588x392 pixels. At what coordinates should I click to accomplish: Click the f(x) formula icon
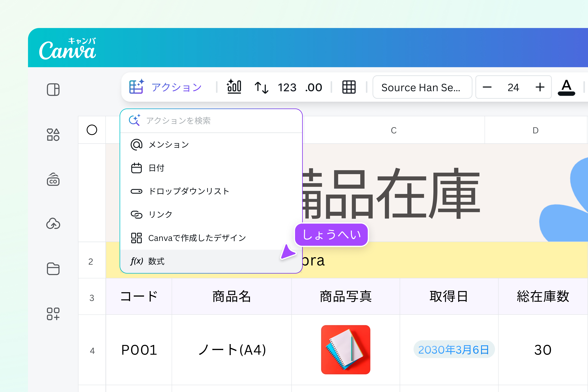coord(137,261)
